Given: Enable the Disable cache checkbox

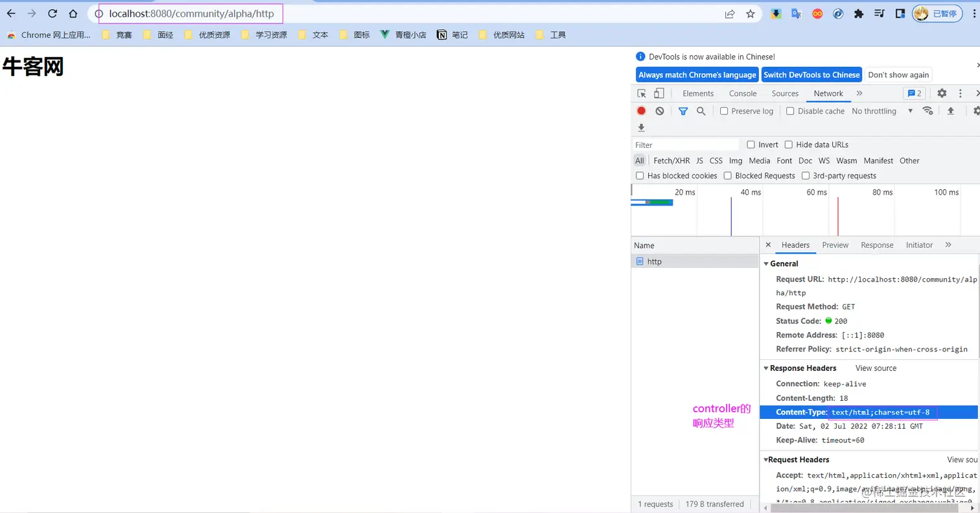Looking at the screenshot, I should 790,111.
